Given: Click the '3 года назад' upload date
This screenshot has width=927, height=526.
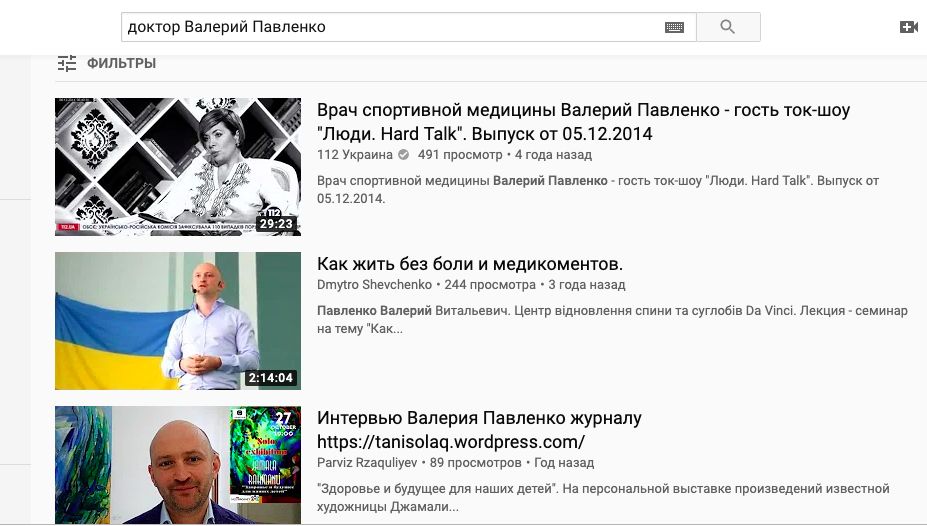Looking at the screenshot, I should click(x=586, y=285).
